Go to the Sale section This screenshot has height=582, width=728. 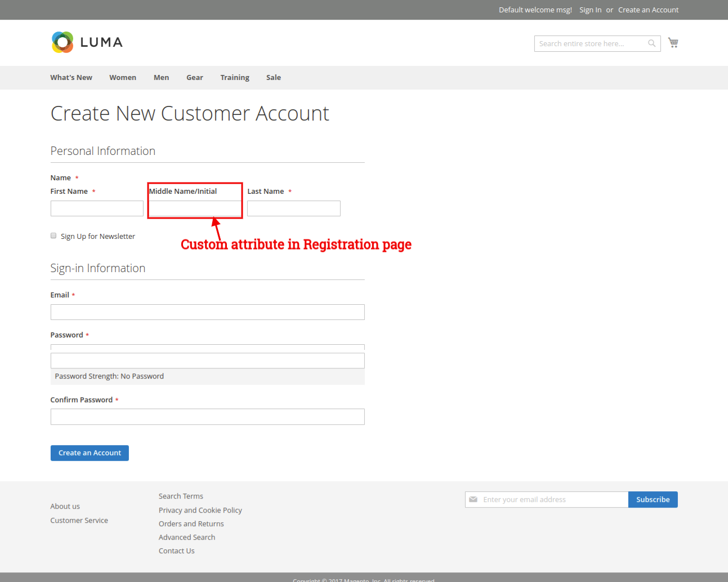[274, 78]
